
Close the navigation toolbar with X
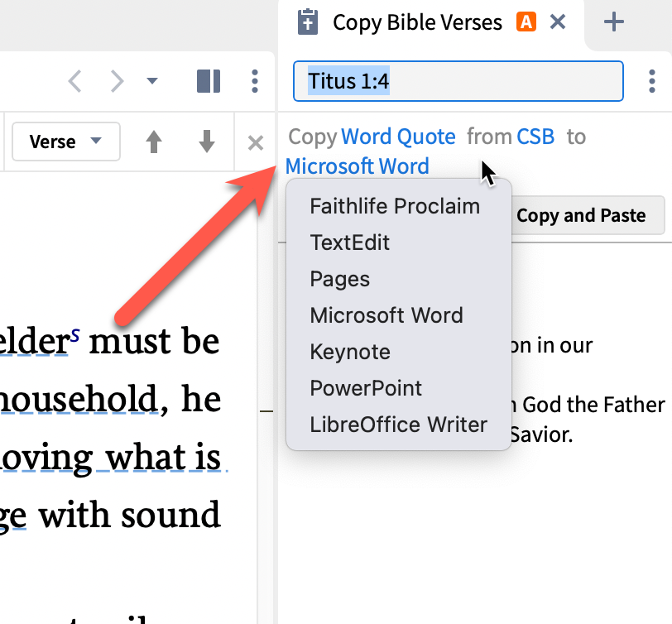pyautogui.click(x=256, y=142)
